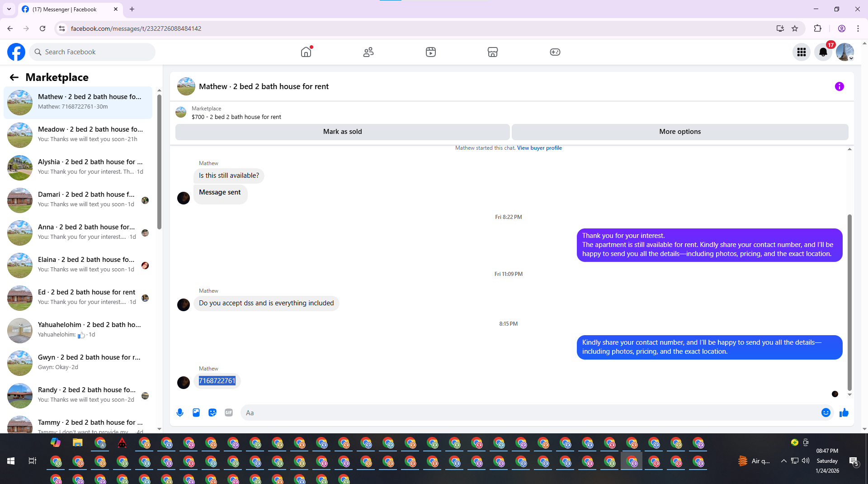
Task: Close the Messenger tab
Action: pyautogui.click(x=116, y=9)
